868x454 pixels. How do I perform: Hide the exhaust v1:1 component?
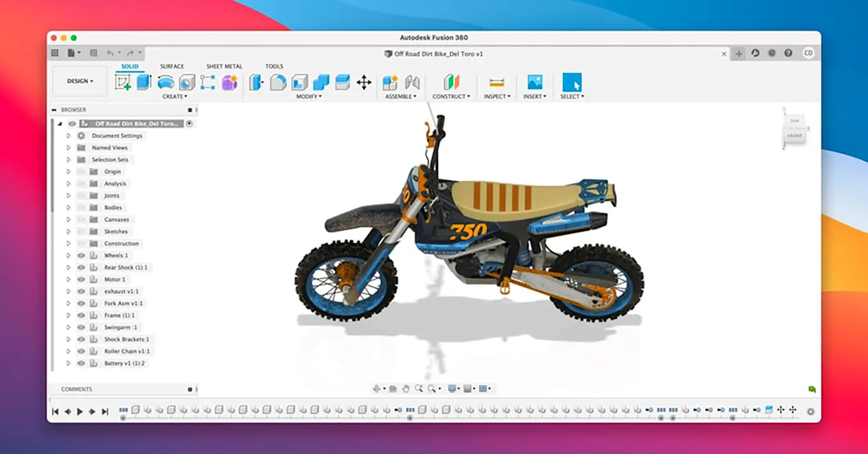[81, 291]
